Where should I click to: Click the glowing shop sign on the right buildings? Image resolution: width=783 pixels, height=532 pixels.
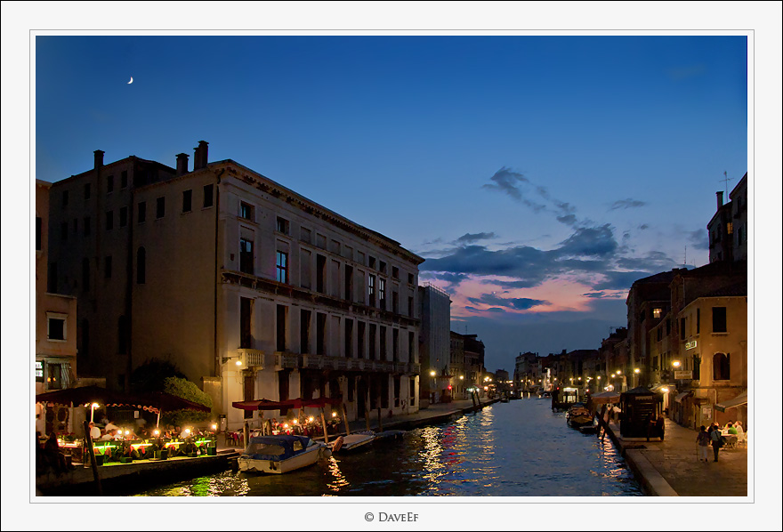690,343
